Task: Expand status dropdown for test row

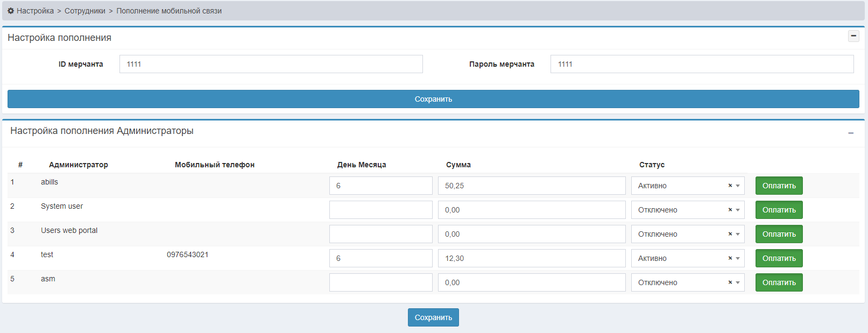Action: coord(738,258)
